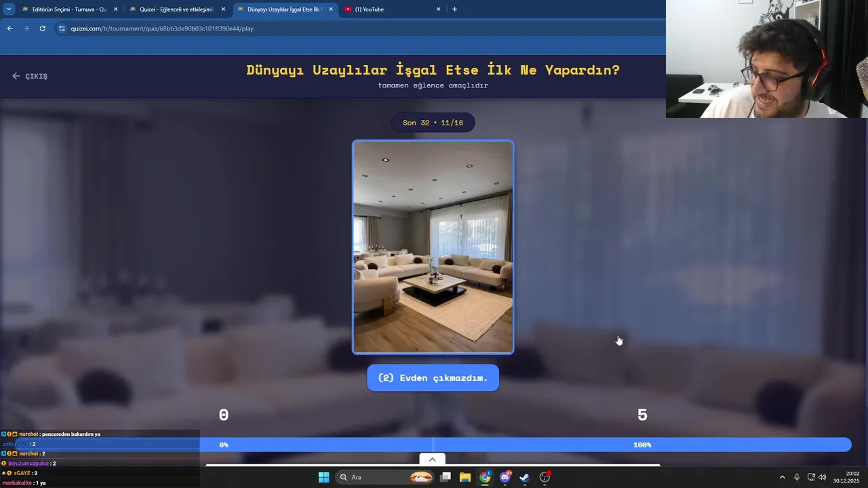Open Google Chrome from the taskbar
This screenshot has height=488, width=868.
[485, 477]
